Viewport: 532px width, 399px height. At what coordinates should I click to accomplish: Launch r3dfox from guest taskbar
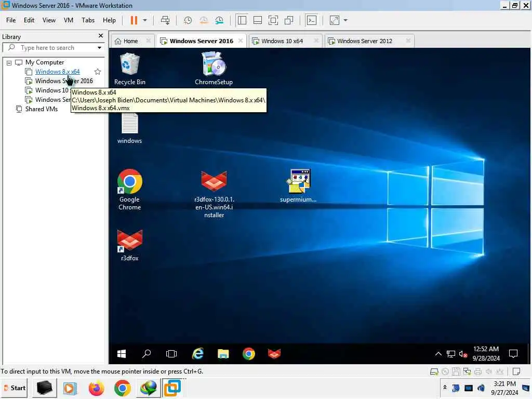(274, 354)
